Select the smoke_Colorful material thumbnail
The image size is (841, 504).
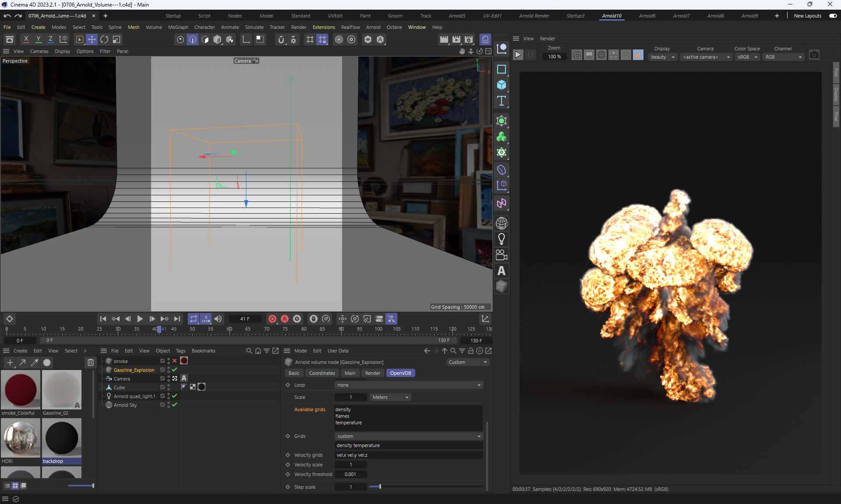point(20,390)
